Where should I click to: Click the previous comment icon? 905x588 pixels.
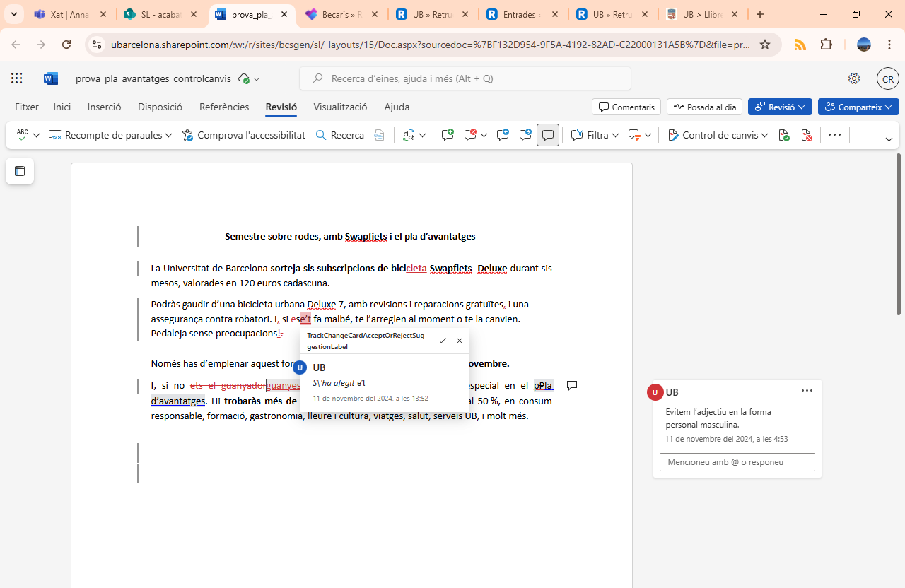coord(503,135)
